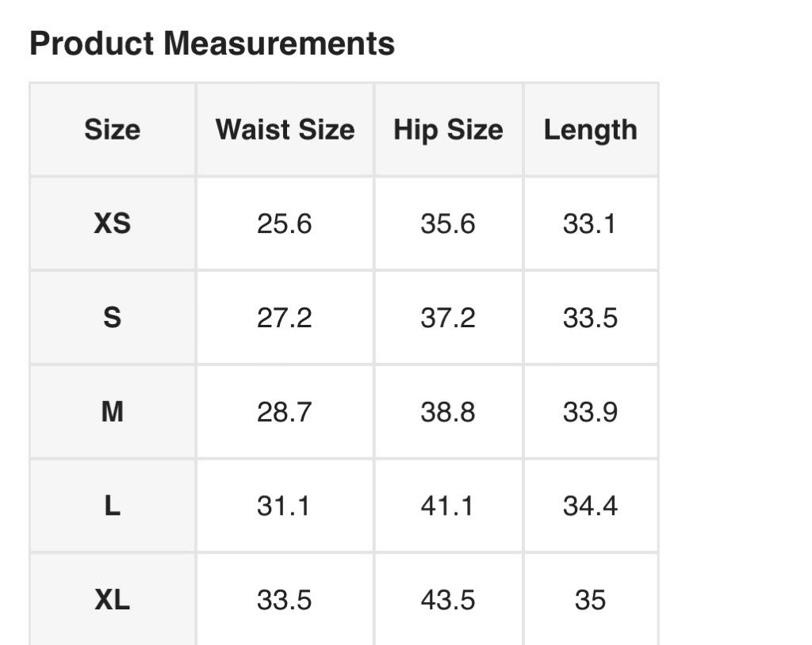Select the L length value 34.4
Viewport: 812px width, 645px height.
tap(590, 506)
